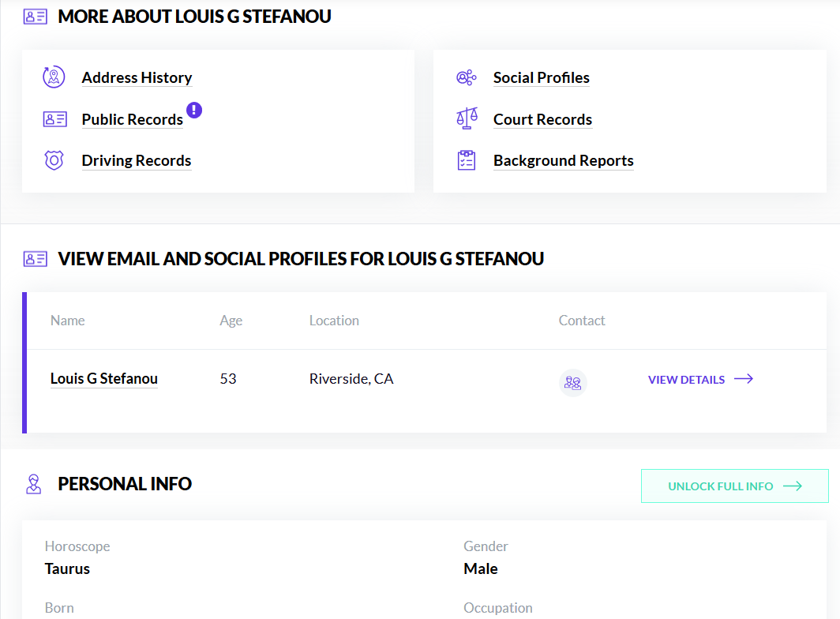The image size is (840, 619).
Task: Open the Address History link
Action: [x=137, y=77]
